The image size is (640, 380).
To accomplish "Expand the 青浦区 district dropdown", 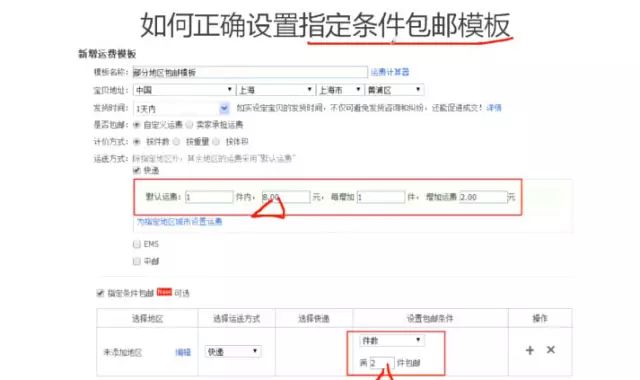I will point(394,90).
